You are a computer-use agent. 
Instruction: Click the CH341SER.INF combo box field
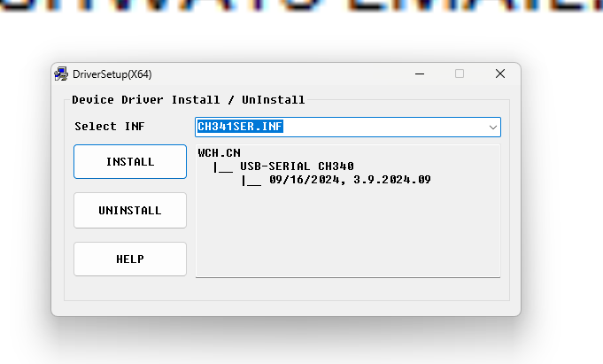coord(348,127)
